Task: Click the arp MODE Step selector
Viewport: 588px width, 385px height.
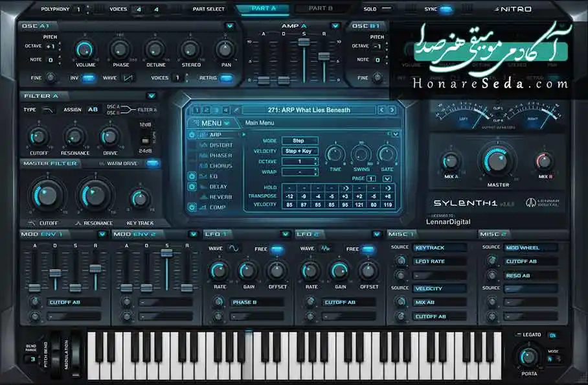Action: tap(300, 141)
